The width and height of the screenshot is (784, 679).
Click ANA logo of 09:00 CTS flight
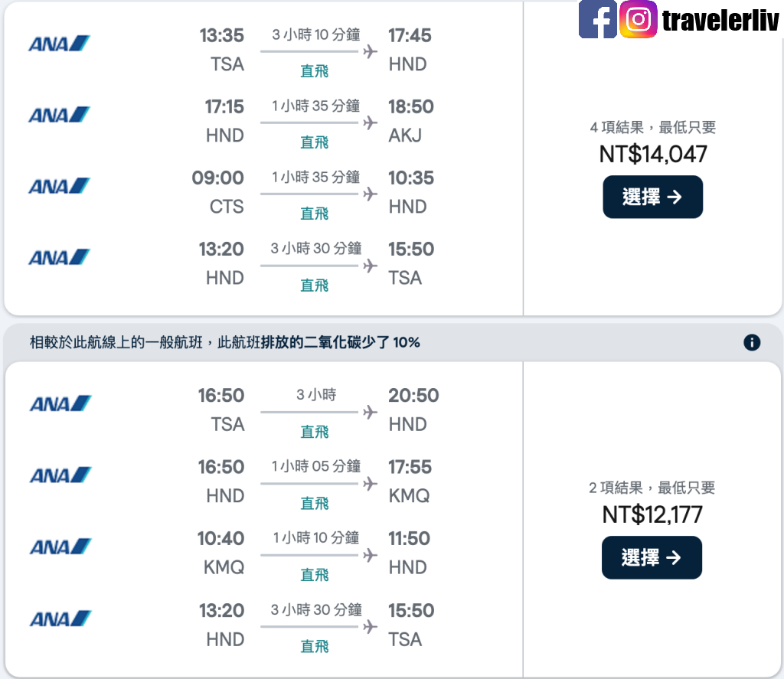pos(59,186)
